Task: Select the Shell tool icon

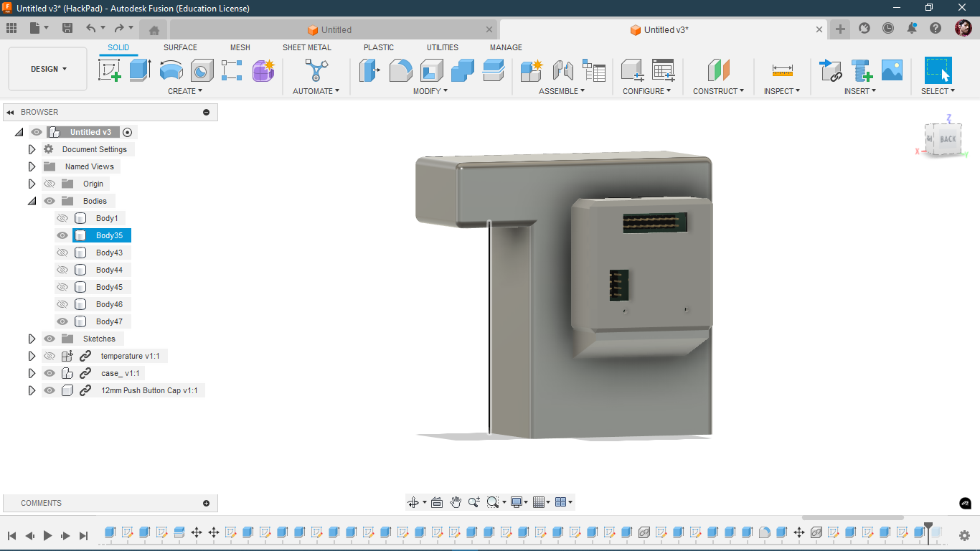Action: coord(431,70)
